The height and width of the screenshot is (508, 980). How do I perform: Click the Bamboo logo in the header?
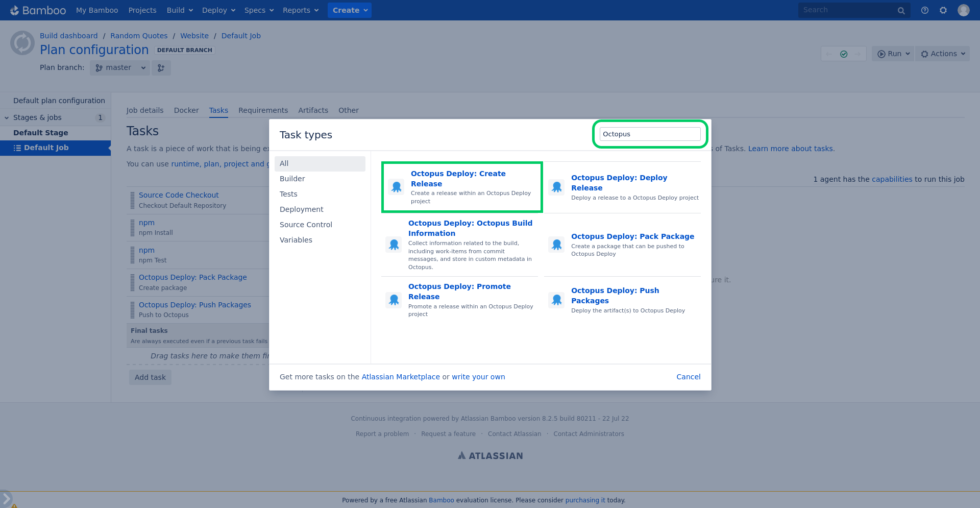pyautogui.click(x=38, y=10)
